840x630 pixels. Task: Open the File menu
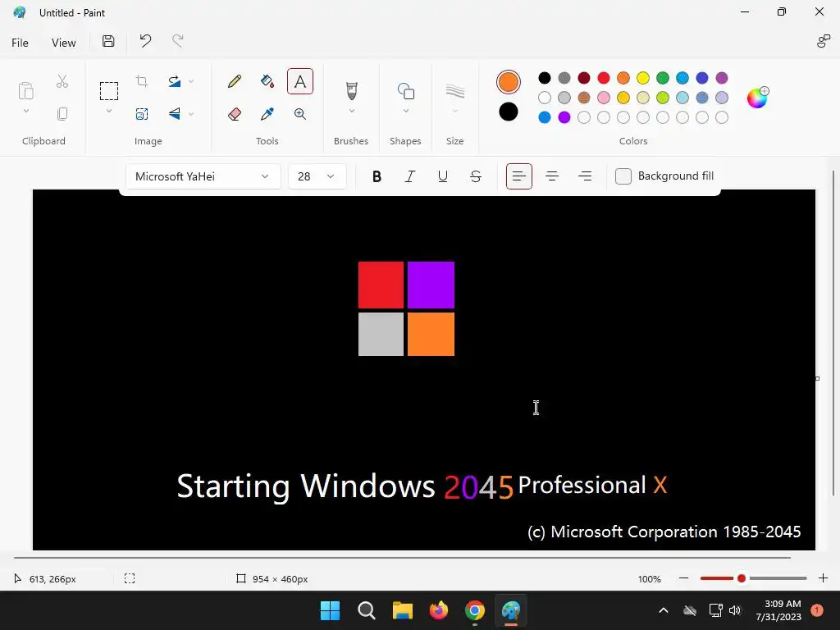tap(20, 43)
